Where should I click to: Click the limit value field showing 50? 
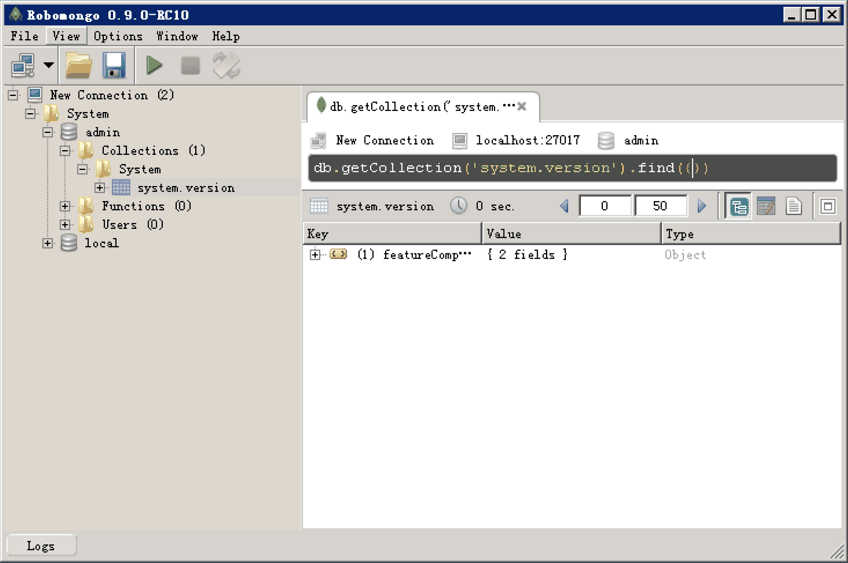660,206
